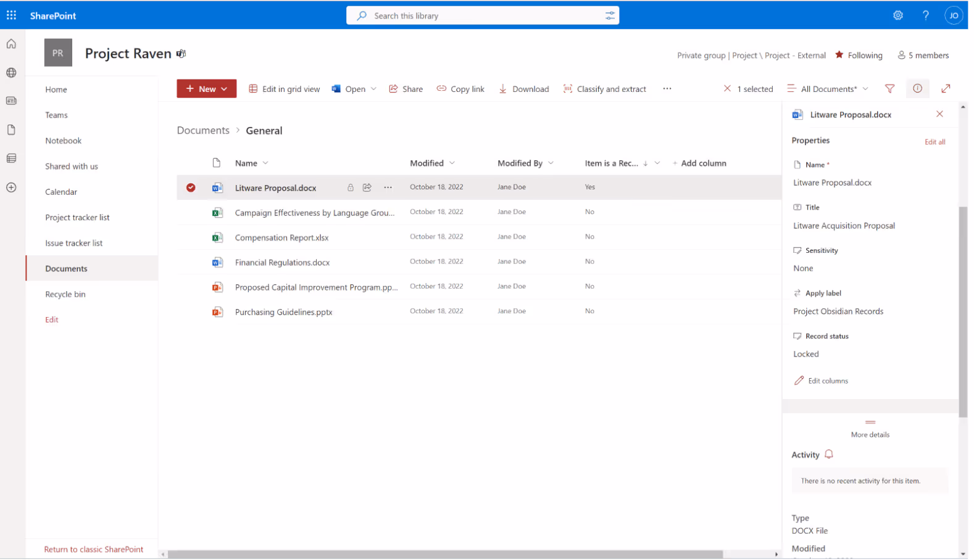Screen dimensions: 974x560
Task: Open the Item is a Record column dropdown
Action: click(x=657, y=163)
